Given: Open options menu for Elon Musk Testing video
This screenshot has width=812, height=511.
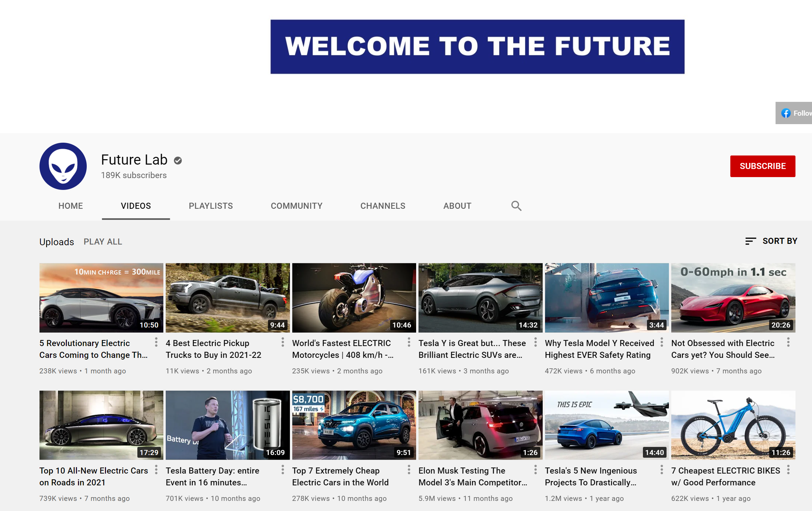Looking at the screenshot, I should point(535,470).
